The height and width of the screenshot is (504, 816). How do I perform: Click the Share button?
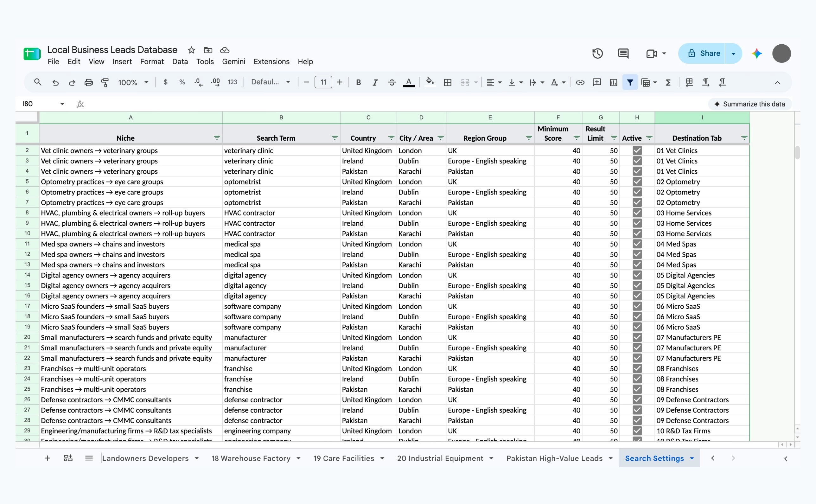click(x=702, y=53)
